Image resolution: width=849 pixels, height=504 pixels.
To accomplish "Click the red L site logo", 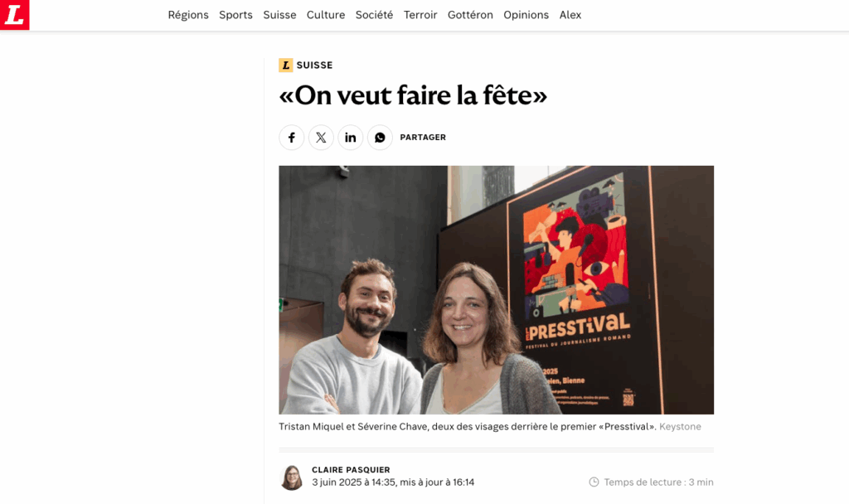I will click(15, 15).
